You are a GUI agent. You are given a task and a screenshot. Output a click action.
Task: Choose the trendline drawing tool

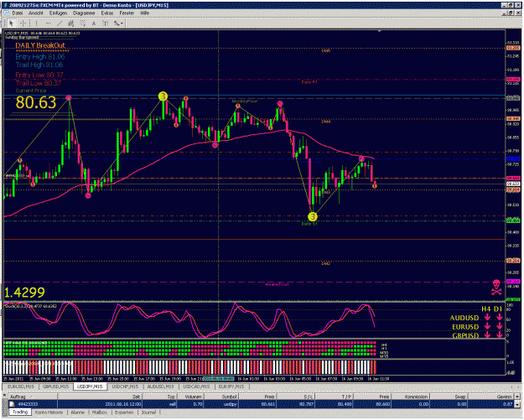60,23
